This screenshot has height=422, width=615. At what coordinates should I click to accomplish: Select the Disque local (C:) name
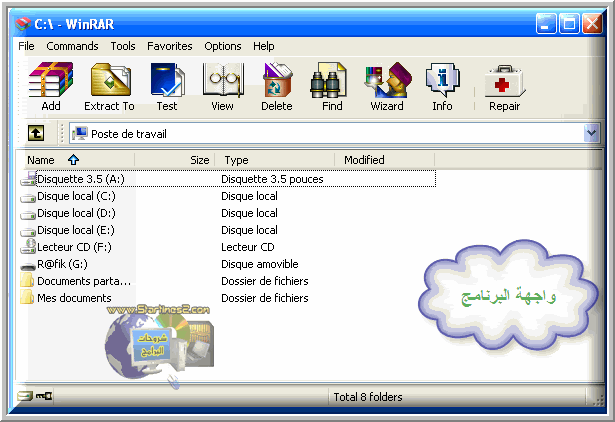[76, 196]
